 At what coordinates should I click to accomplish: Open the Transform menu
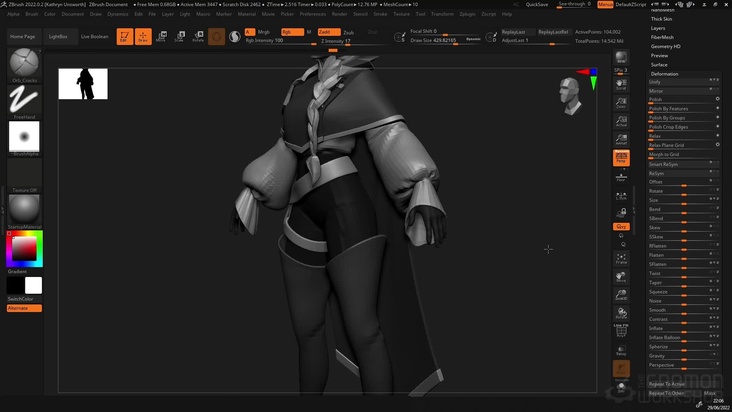point(442,14)
